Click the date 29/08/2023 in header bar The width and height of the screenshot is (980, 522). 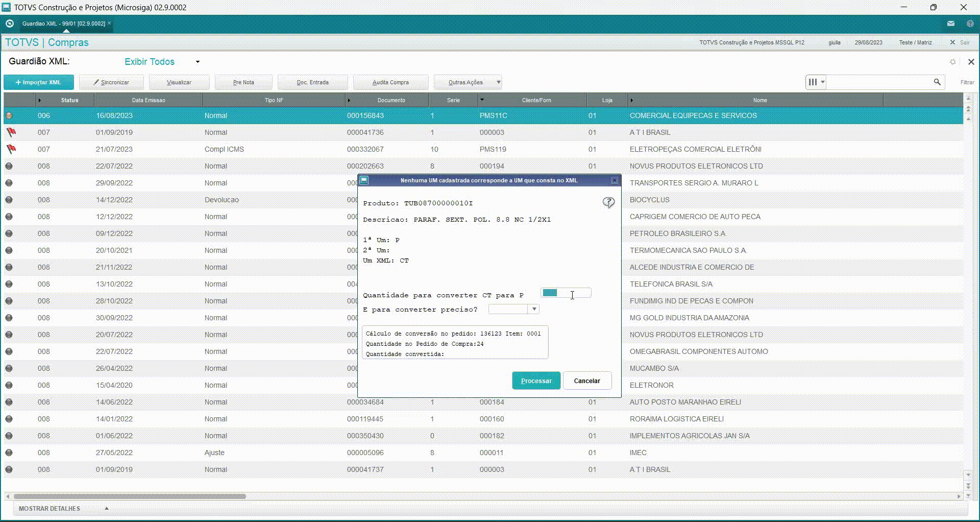868,42
